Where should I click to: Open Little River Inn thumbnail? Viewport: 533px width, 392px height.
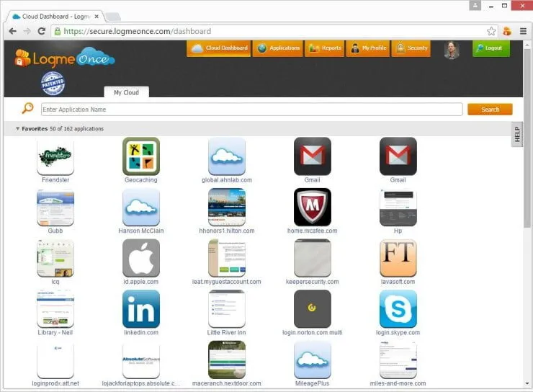pyautogui.click(x=227, y=309)
